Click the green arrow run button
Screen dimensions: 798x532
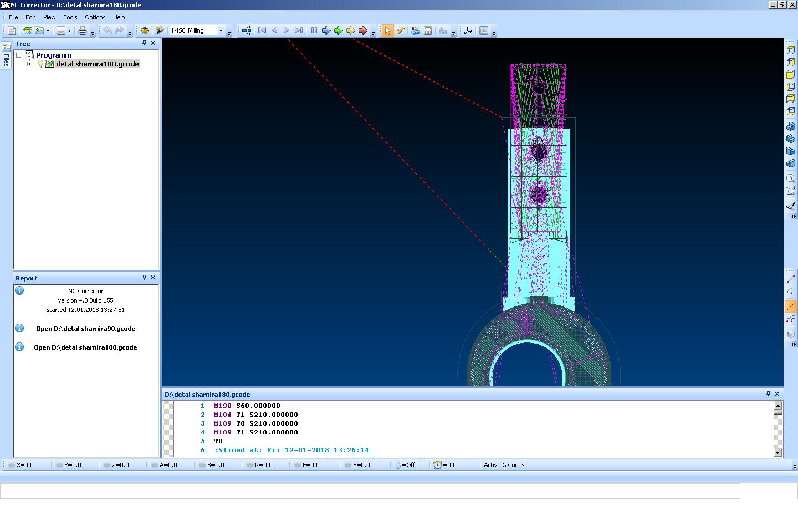pos(338,31)
